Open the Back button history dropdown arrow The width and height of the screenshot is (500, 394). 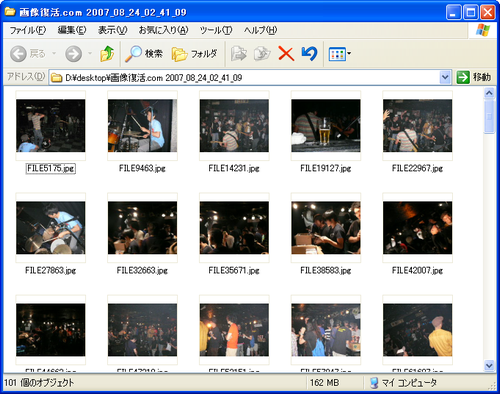tap(54, 53)
